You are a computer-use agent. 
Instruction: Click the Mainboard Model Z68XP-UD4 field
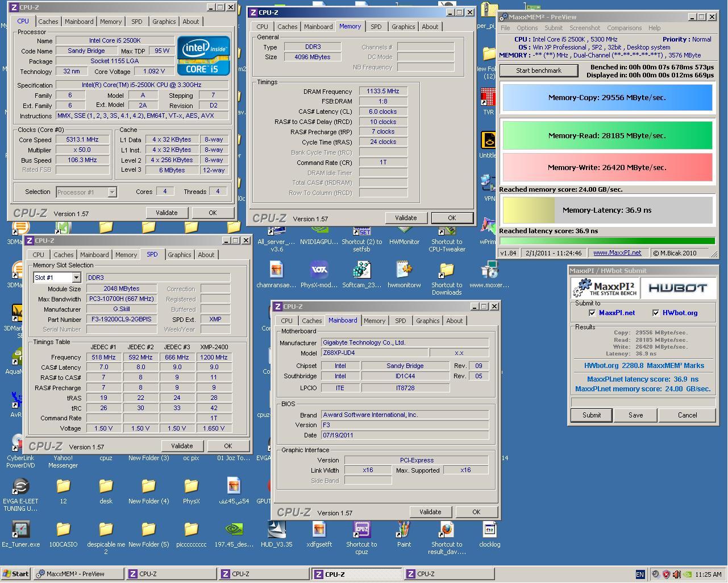374,353
